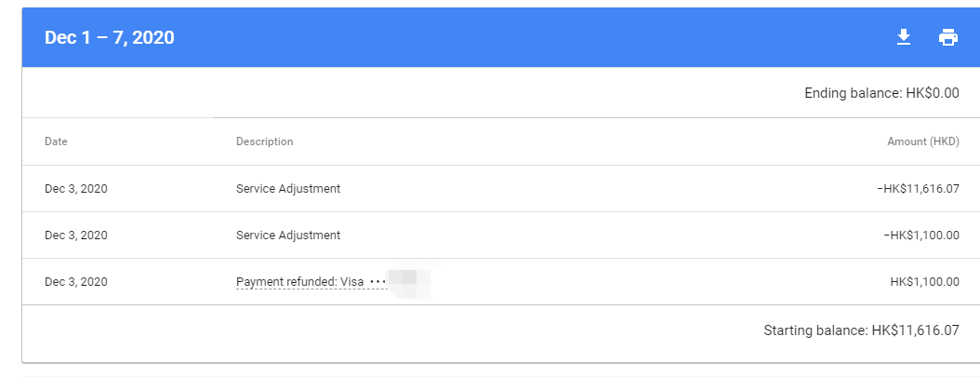
Task: Click the Date column header
Action: click(56, 141)
